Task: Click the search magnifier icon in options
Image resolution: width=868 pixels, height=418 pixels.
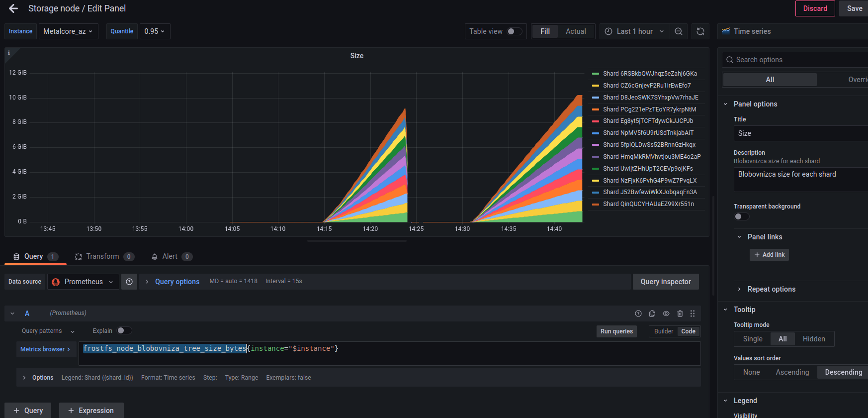Action: 730,60
